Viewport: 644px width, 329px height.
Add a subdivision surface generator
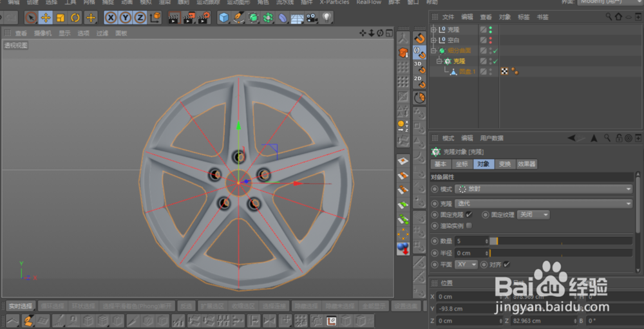[x=253, y=17]
